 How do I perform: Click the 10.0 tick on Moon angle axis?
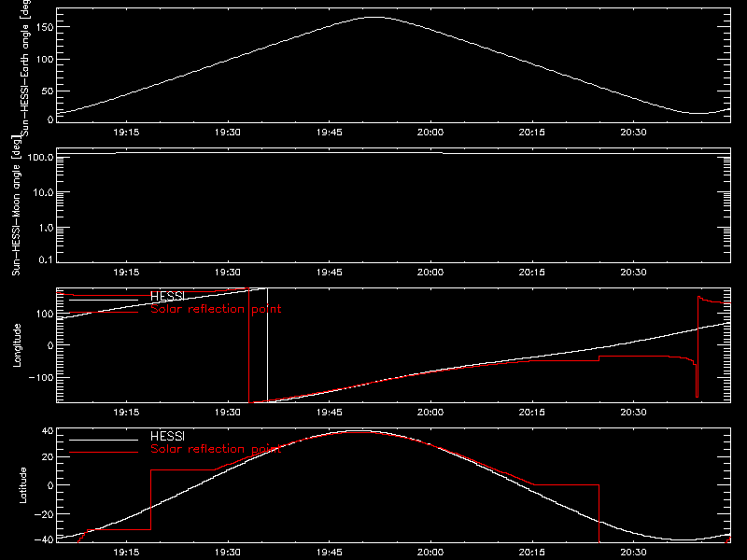pos(43,192)
